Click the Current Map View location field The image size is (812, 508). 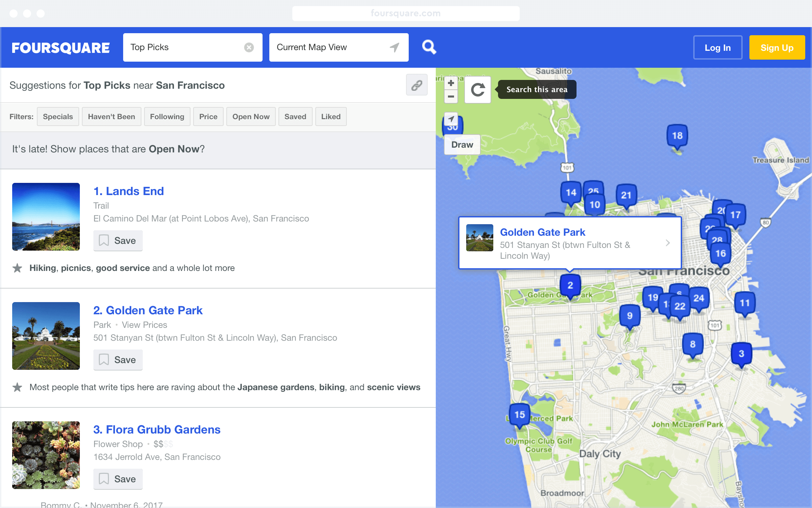click(x=339, y=47)
